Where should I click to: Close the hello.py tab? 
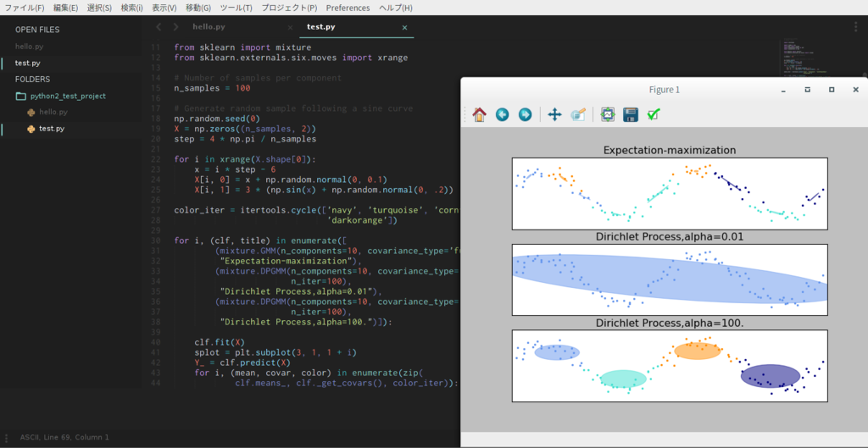click(x=290, y=27)
